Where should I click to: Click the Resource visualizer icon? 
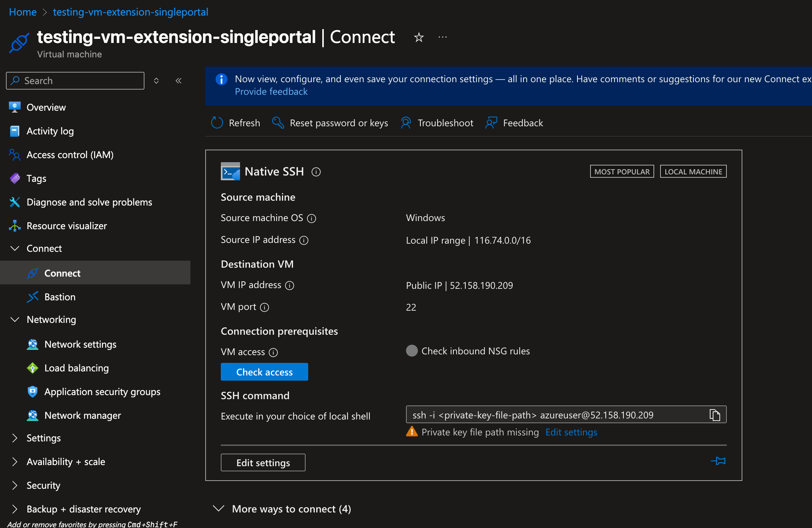click(x=14, y=225)
